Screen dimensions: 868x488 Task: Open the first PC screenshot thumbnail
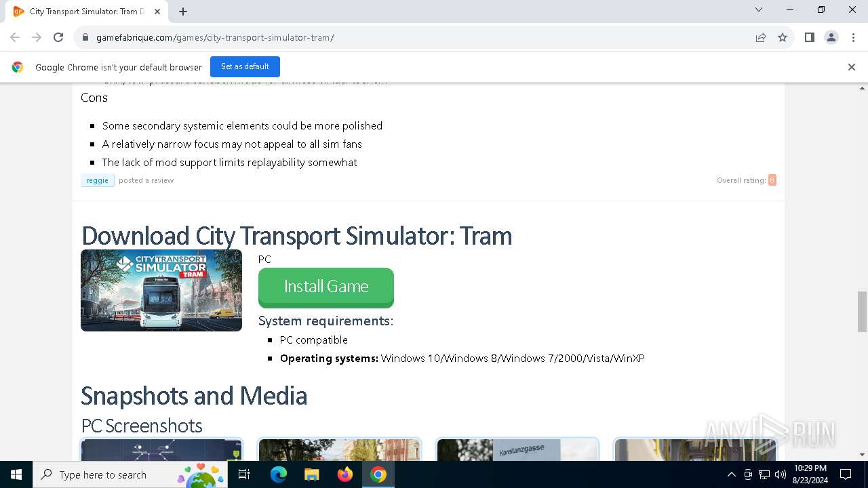click(162, 449)
